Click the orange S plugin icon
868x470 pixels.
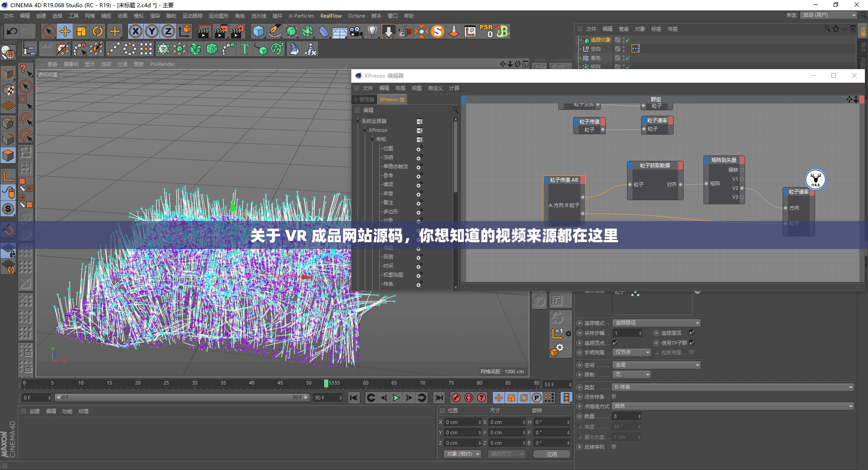(x=438, y=31)
